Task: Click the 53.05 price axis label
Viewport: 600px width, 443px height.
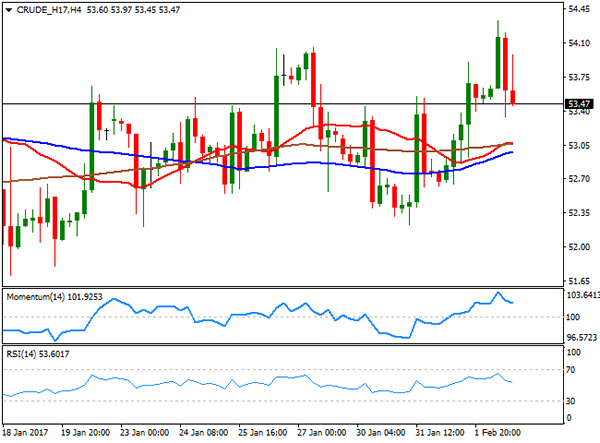Action: click(579, 145)
